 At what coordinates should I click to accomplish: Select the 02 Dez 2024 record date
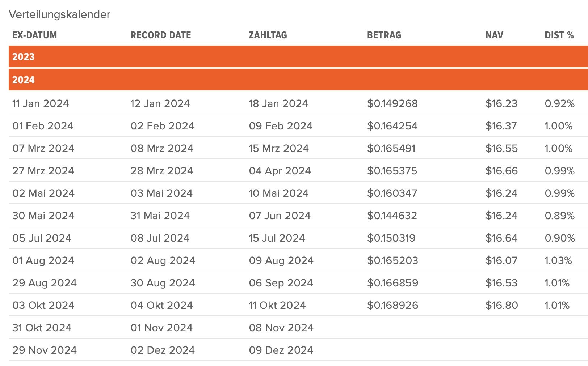point(163,350)
